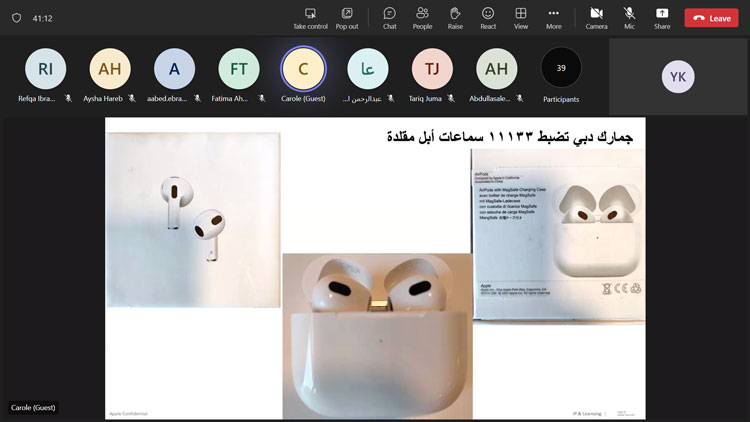Click the Take control button
The width and height of the screenshot is (750, 422).
click(310, 17)
